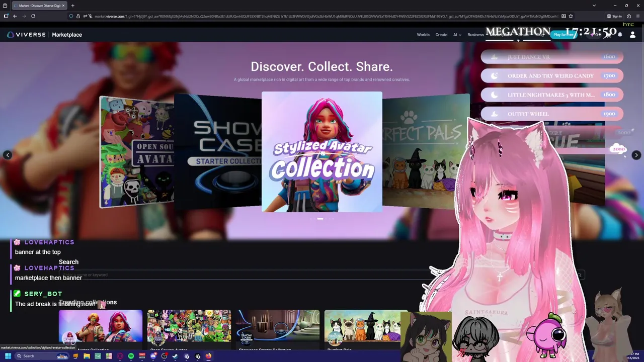Bookmark this page with the star icon
Viewport: 644px width, 362px height.
coord(571,16)
